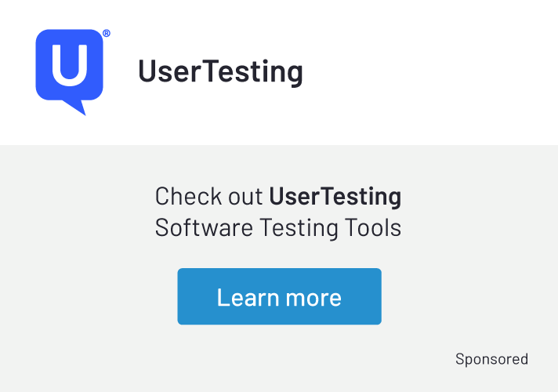
Task: Click the gray area right of Learn more button
Action: click(x=470, y=296)
